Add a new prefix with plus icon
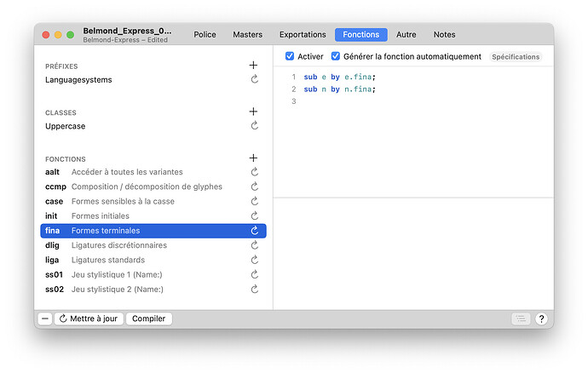This screenshot has width=588, height=373. click(x=253, y=66)
